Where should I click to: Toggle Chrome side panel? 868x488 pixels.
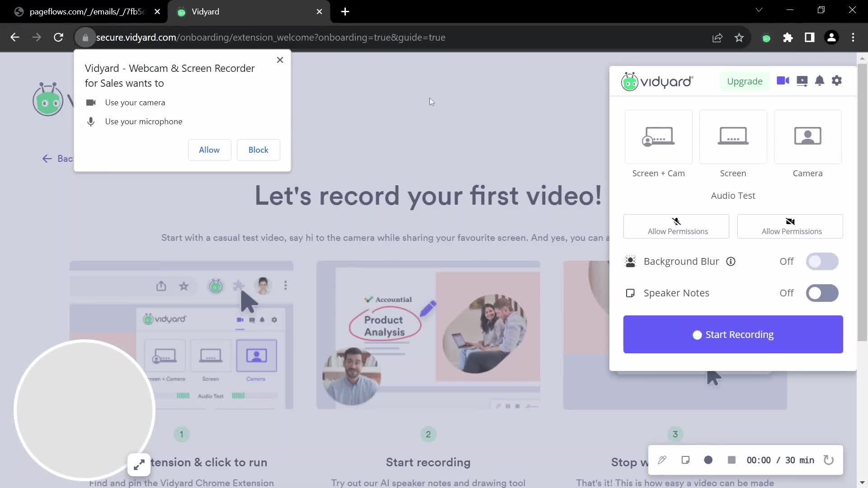coord(810,38)
